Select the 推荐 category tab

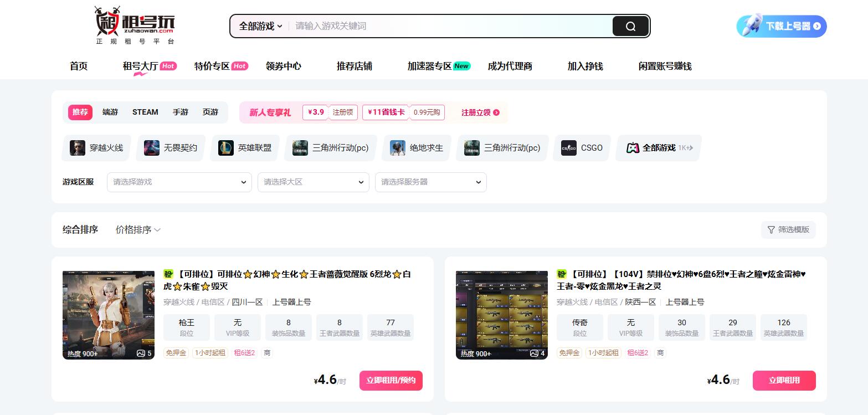pyautogui.click(x=80, y=112)
